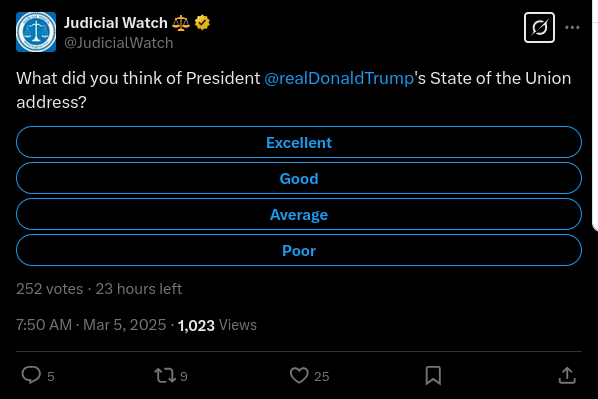Click the share upload icon
The image size is (598, 399).
point(567,375)
